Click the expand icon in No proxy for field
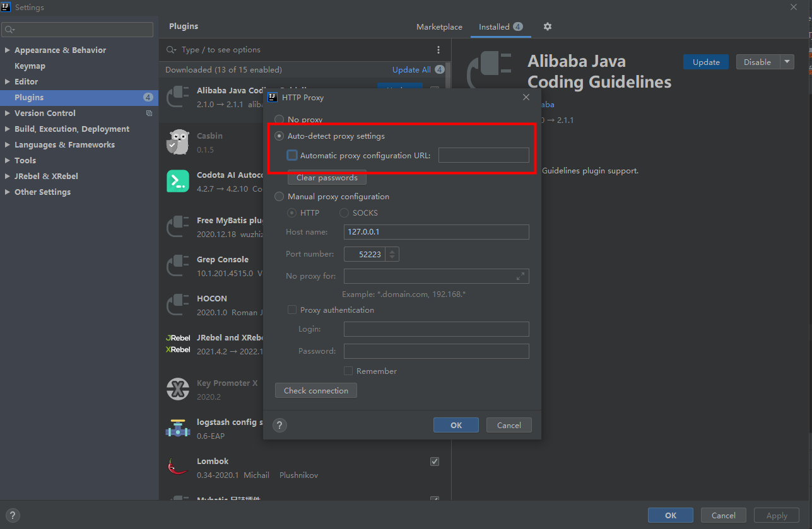 tap(521, 276)
